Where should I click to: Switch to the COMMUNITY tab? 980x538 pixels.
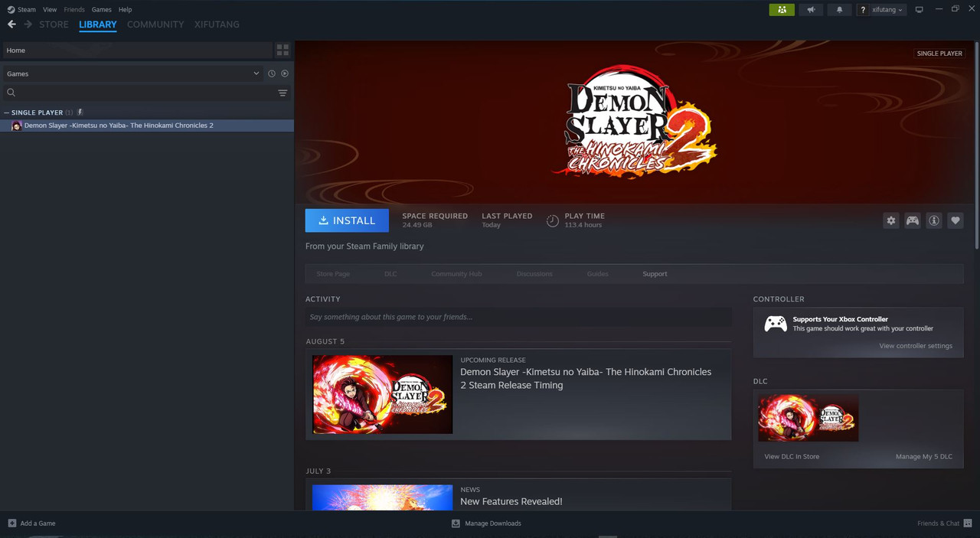pyautogui.click(x=155, y=24)
